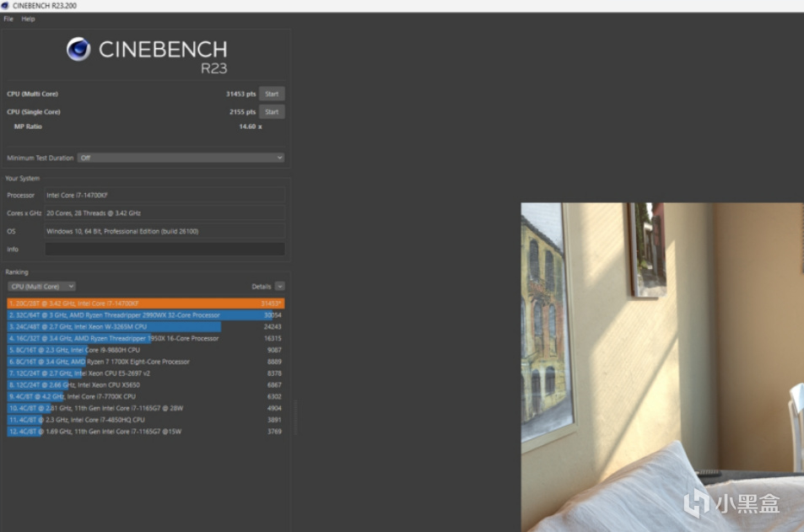Select ranking row 5 Core i9-9880H
This screenshot has height=532, width=804.
pyautogui.click(x=146, y=350)
